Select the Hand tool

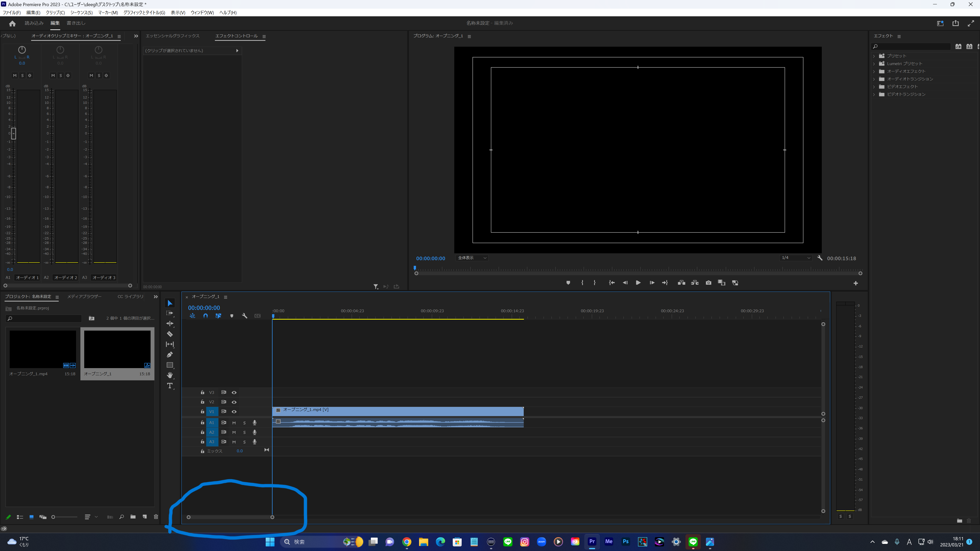click(x=170, y=375)
